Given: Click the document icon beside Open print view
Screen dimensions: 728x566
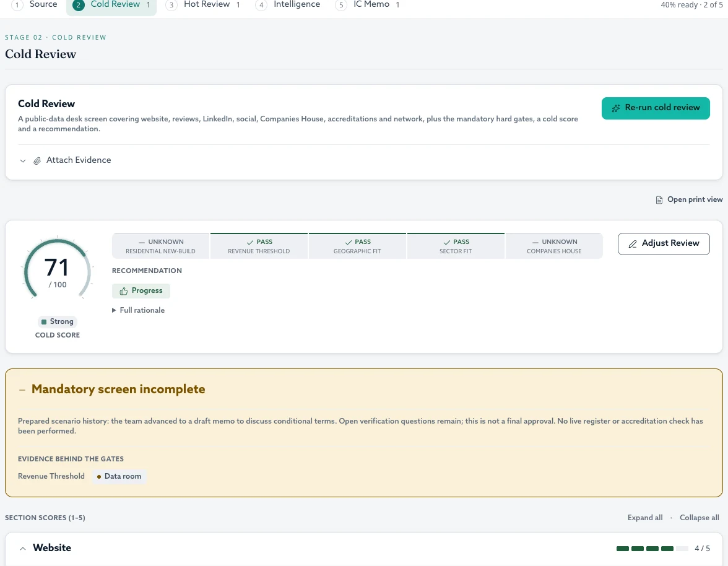Looking at the screenshot, I should click(659, 200).
